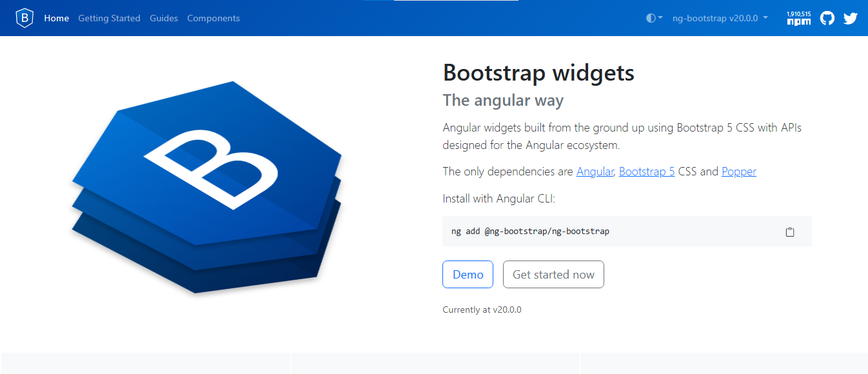Click the Bootstrap widgets heading
The width and height of the screenshot is (868, 374).
[538, 73]
